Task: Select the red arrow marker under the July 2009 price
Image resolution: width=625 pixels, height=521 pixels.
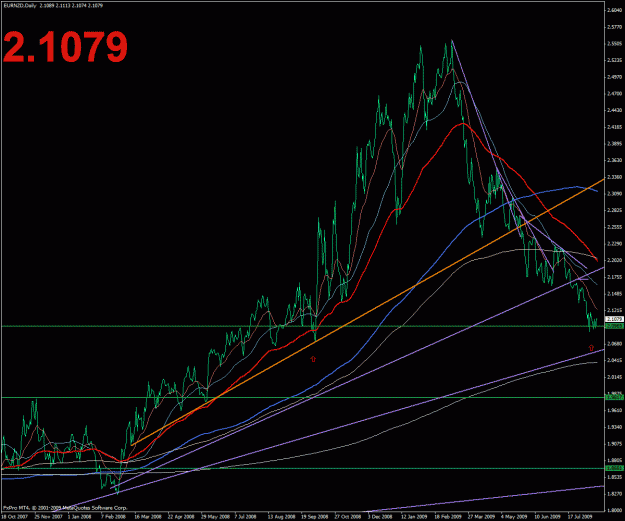Action: 591,348
